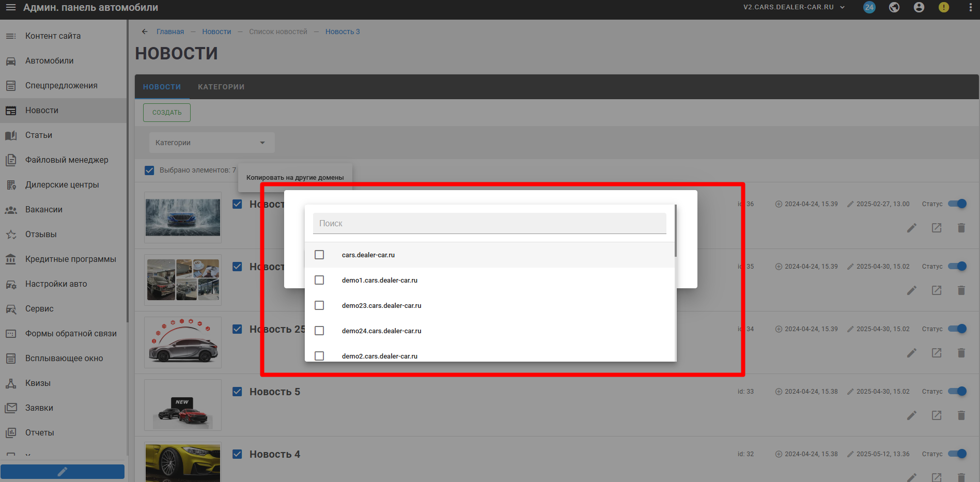Uncheck the Новость 4 checkbox
The image size is (980, 482).
coord(237,454)
